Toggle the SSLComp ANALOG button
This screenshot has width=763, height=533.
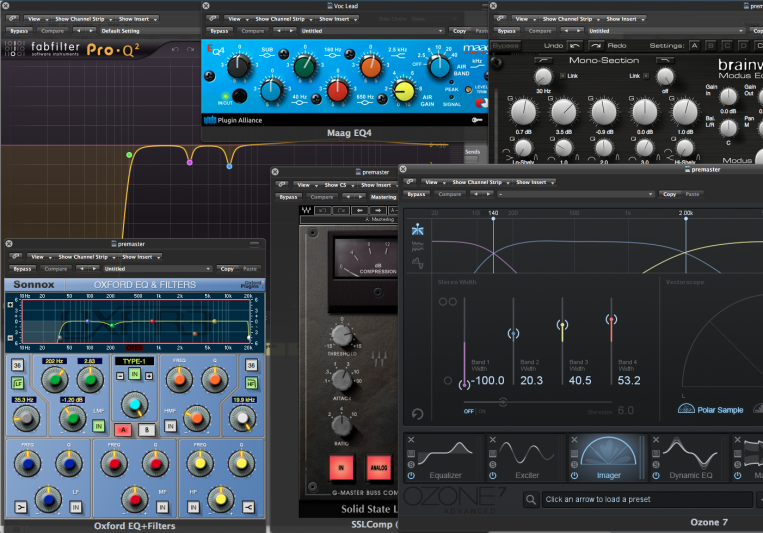379,468
